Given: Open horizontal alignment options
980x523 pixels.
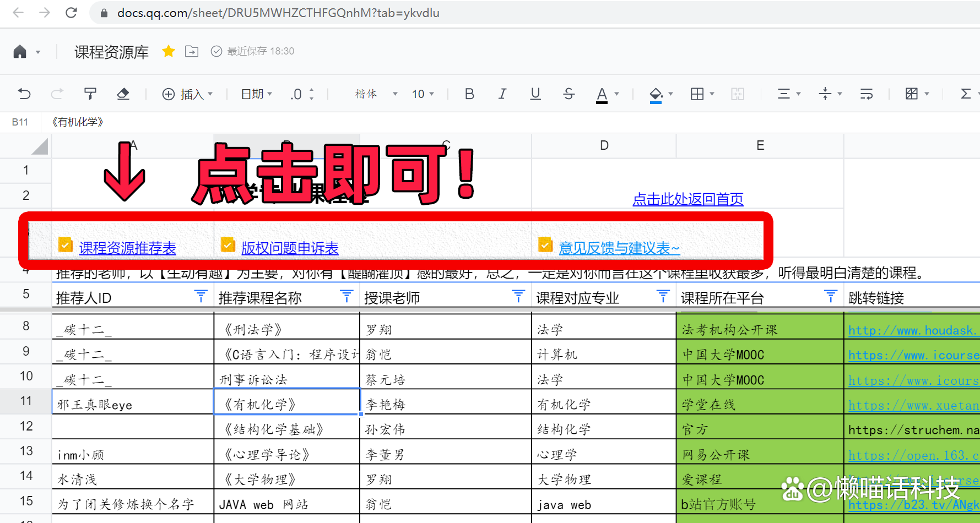Looking at the screenshot, I should click(x=789, y=94).
